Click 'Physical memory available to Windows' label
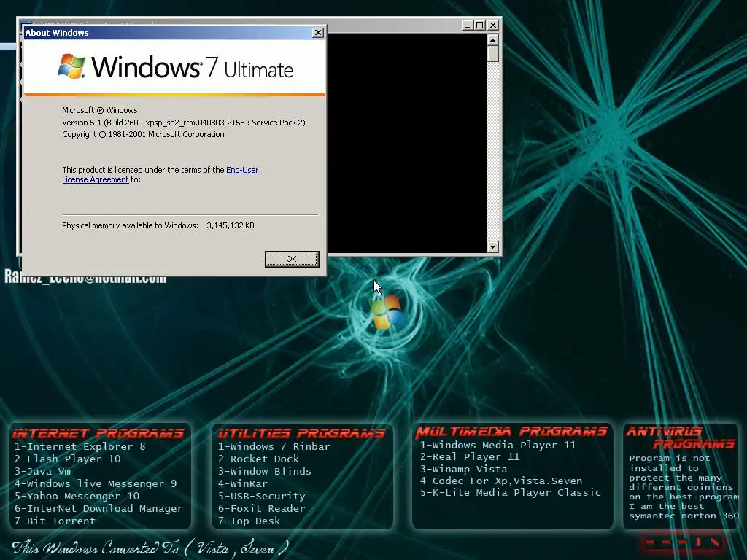 pyautogui.click(x=130, y=225)
